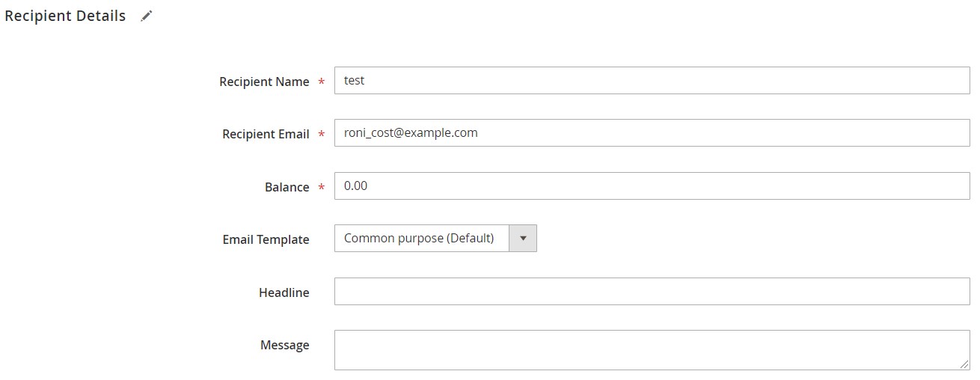Click the red asterisk beside Recipient Name
Viewport: 980px width, 380px height.
pyautogui.click(x=322, y=83)
